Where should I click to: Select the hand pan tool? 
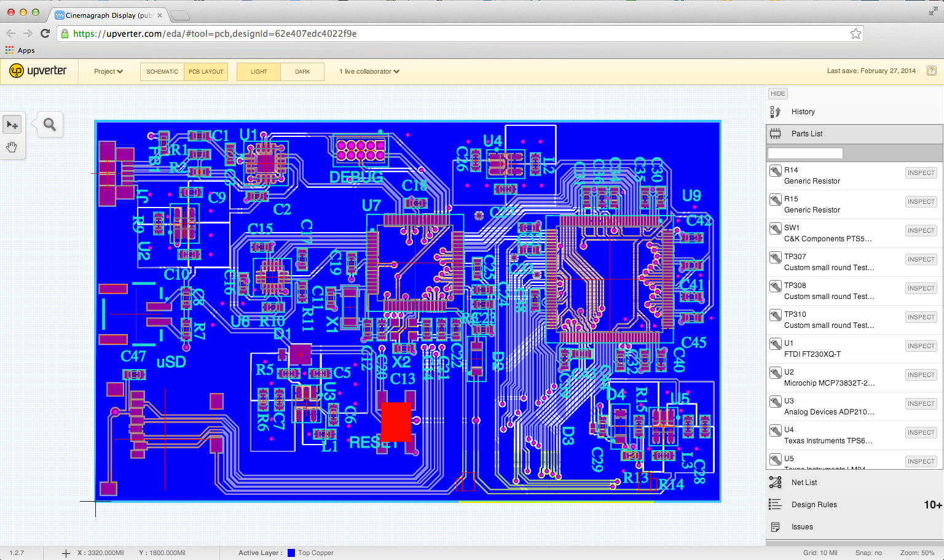(12, 147)
